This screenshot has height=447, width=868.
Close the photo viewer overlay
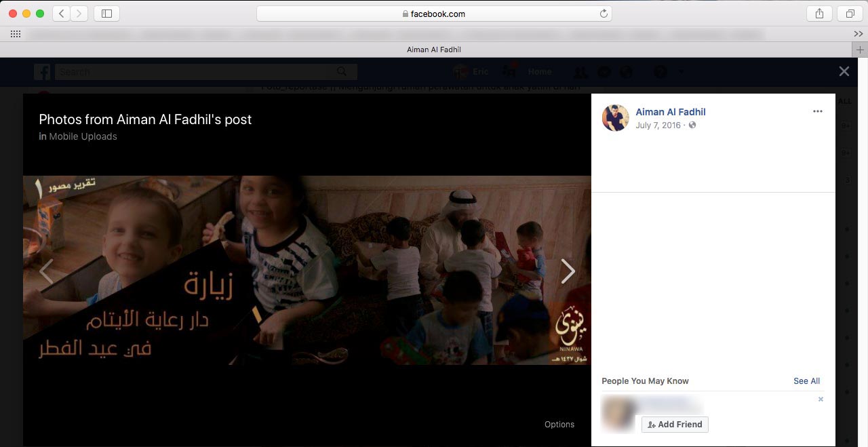tap(844, 71)
